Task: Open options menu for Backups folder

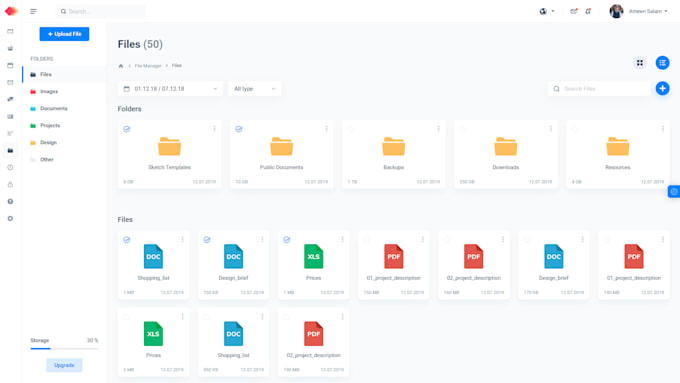Action: pos(438,129)
